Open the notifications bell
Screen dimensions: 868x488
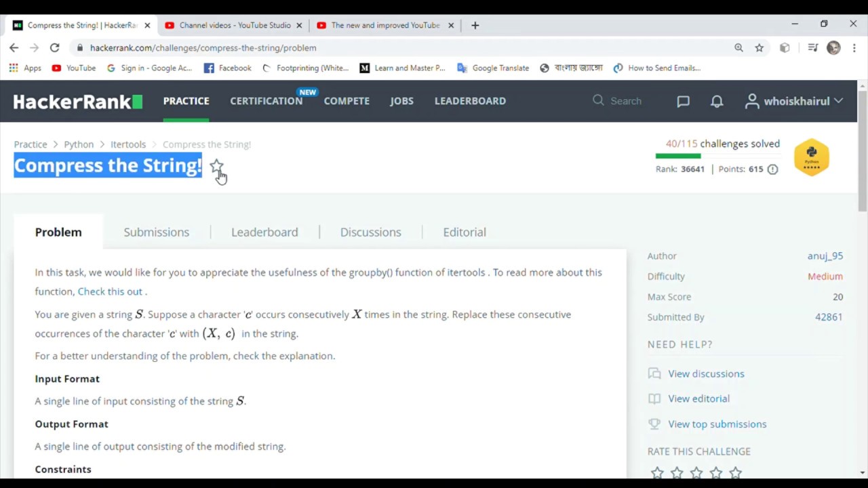[717, 101]
